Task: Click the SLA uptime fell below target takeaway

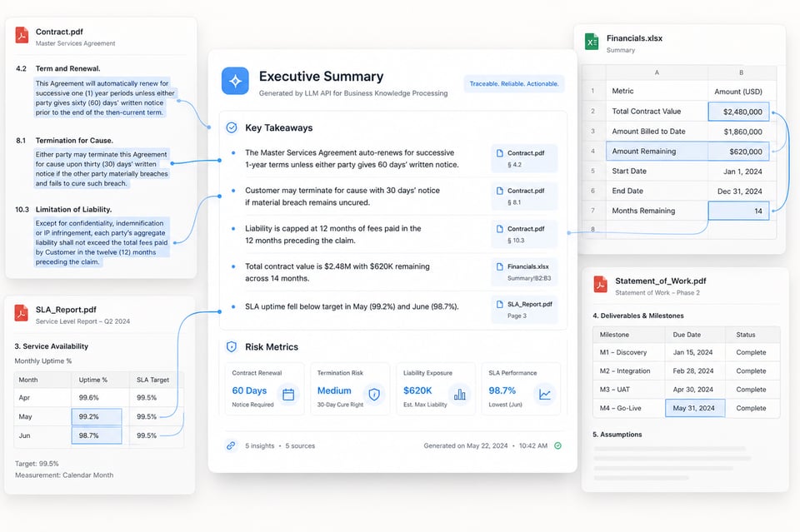Action: click(x=352, y=306)
